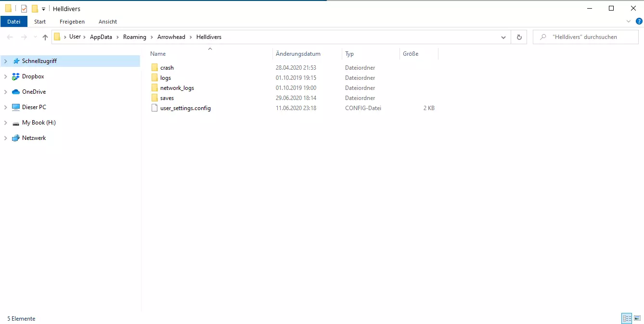Open the Freigeben ribbon tab
Screen dimensions: 644x324
click(x=72, y=22)
